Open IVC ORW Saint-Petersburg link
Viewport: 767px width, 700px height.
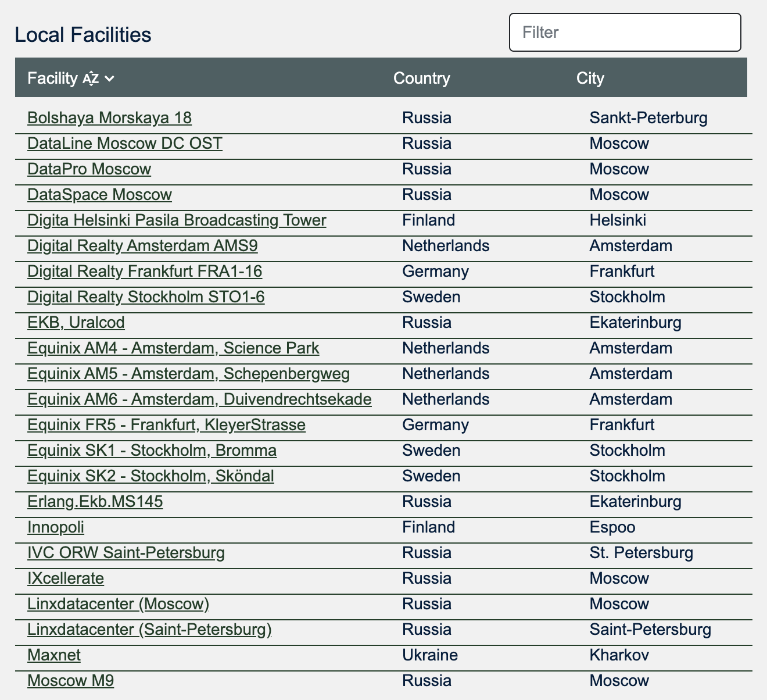(126, 553)
